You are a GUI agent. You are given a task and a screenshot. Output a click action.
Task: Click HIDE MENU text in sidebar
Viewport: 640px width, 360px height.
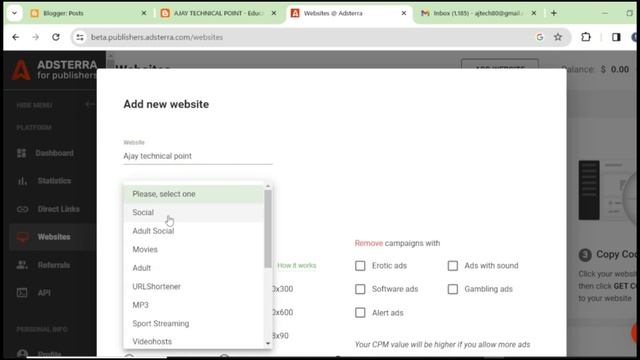(x=34, y=105)
